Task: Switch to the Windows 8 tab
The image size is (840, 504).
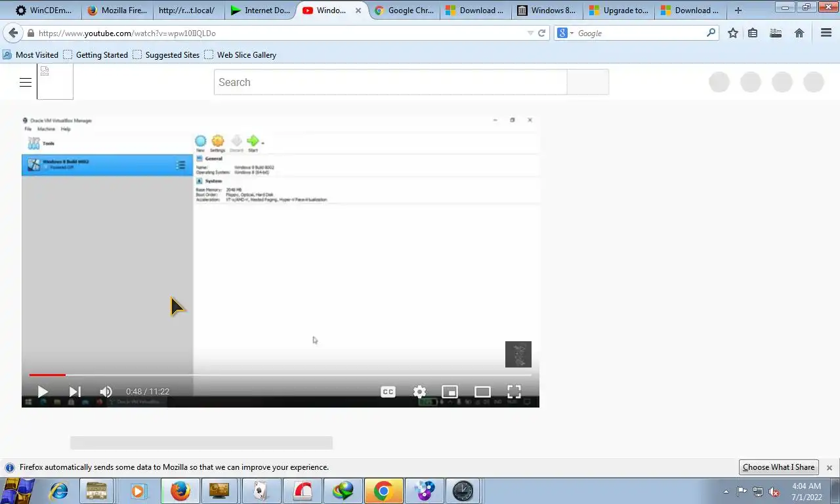Action: (546, 10)
